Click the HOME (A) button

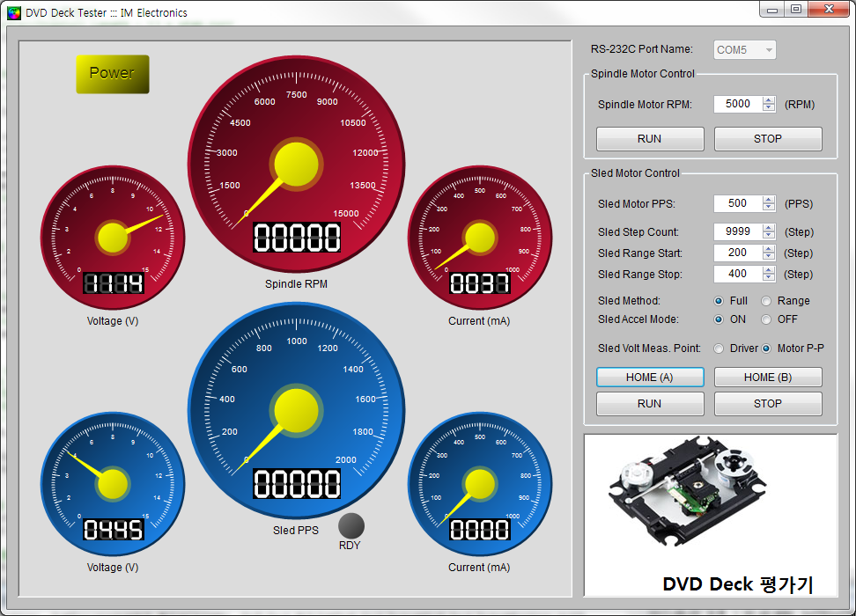(650, 378)
